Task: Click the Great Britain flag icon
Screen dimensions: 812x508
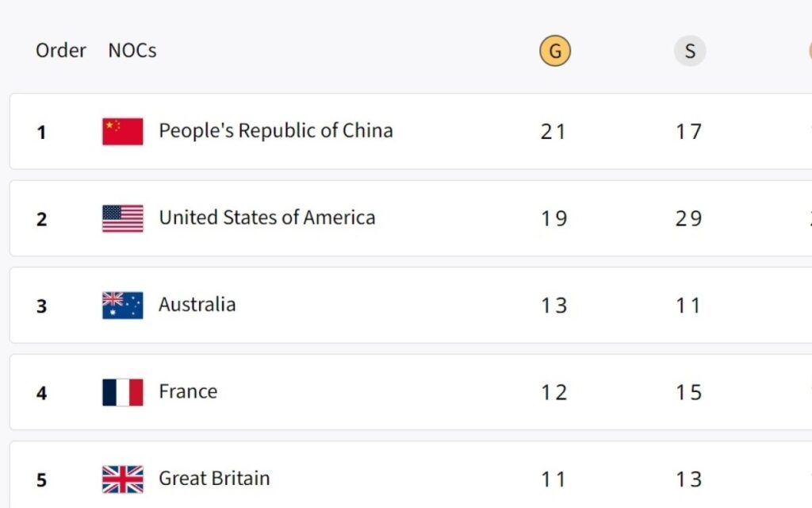Action: click(x=123, y=479)
